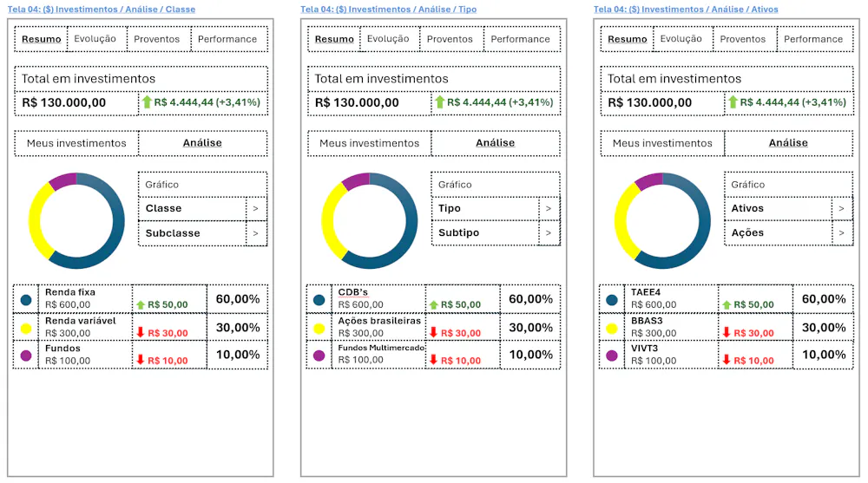Open link Tela 04 Investimentos / Análise / Classe

102,10
